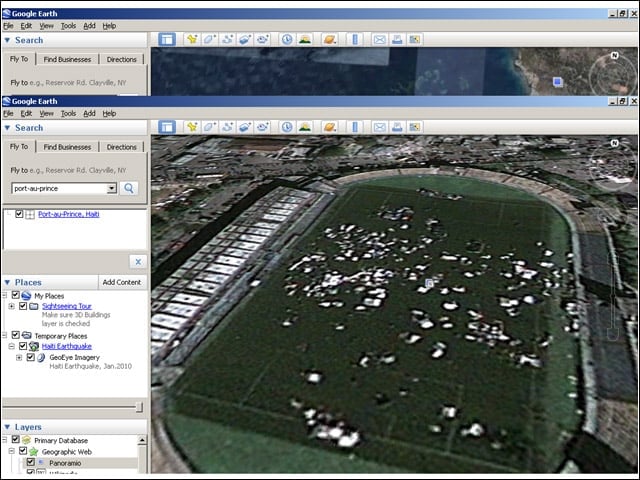The width and height of the screenshot is (640, 480).
Task: Add path tool in front window toolbar
Action: pyautogui.click(x=227, y=127)
